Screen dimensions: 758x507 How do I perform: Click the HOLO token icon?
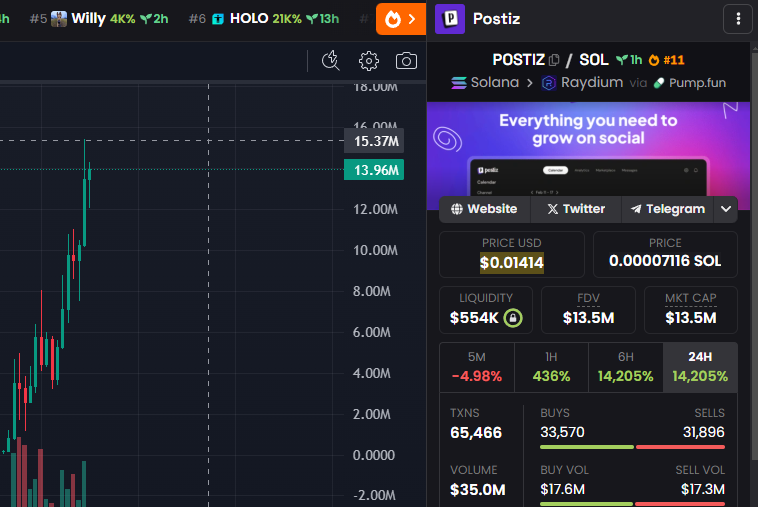click(x=218, y=19)
